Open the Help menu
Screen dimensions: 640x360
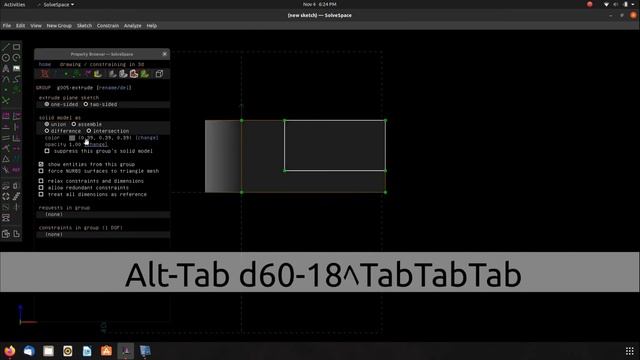(152, 26)
